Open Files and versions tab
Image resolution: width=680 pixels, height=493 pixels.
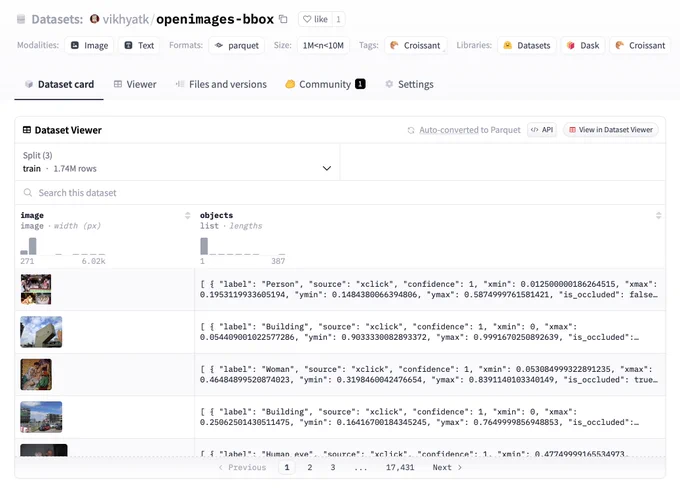click(221, 84)
